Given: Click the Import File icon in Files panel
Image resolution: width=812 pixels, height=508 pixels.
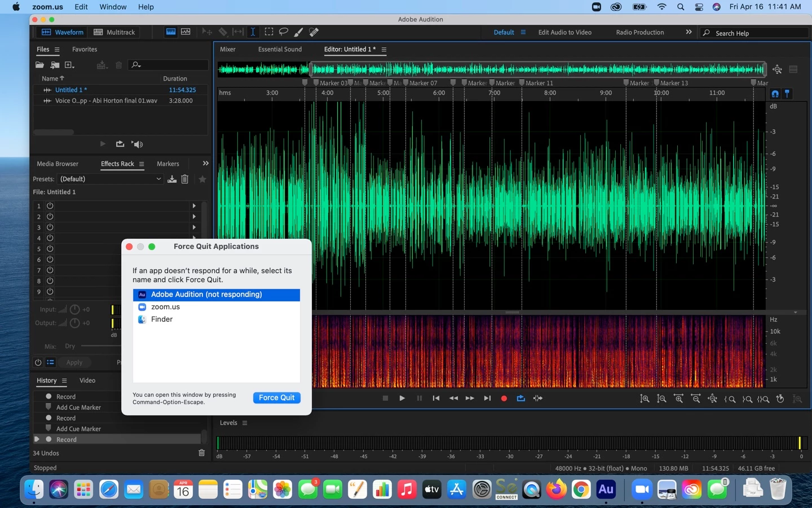Looking at the screenshot, I should (55, 65).
